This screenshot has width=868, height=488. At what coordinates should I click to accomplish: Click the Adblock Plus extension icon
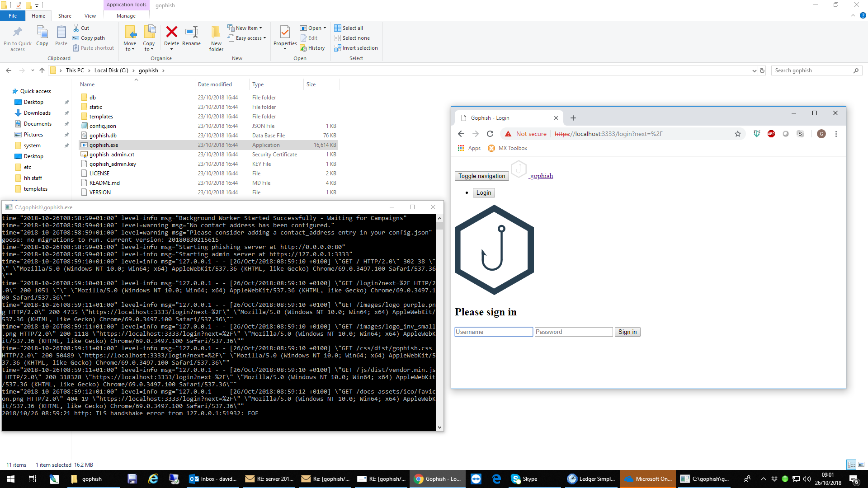click(x=771, y=134)
